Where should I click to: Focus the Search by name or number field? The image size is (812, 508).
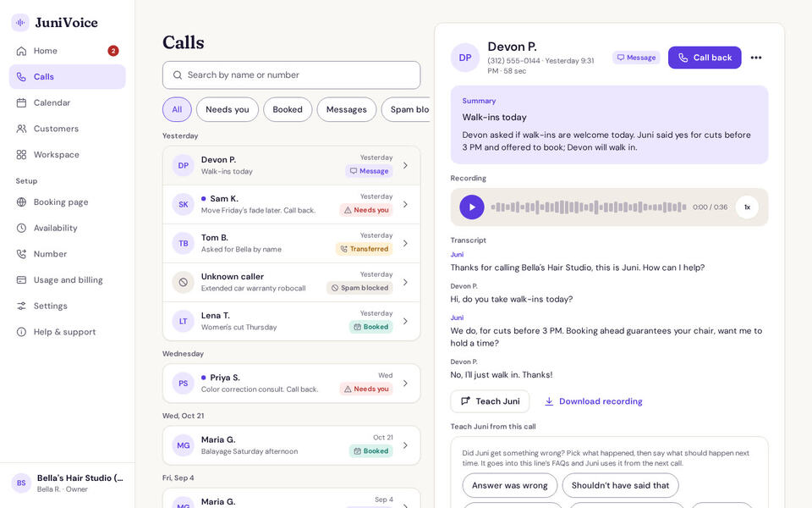click(291, 75)
